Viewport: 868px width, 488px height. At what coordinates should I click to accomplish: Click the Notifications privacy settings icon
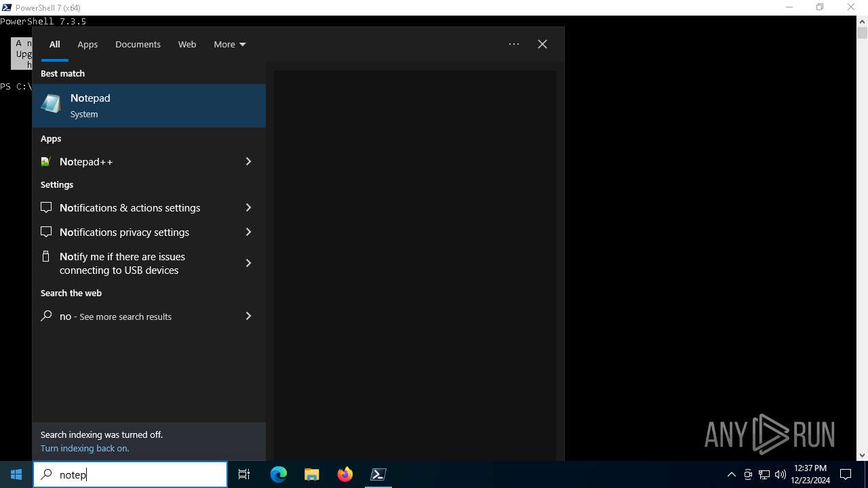click(x=46, y=232)
